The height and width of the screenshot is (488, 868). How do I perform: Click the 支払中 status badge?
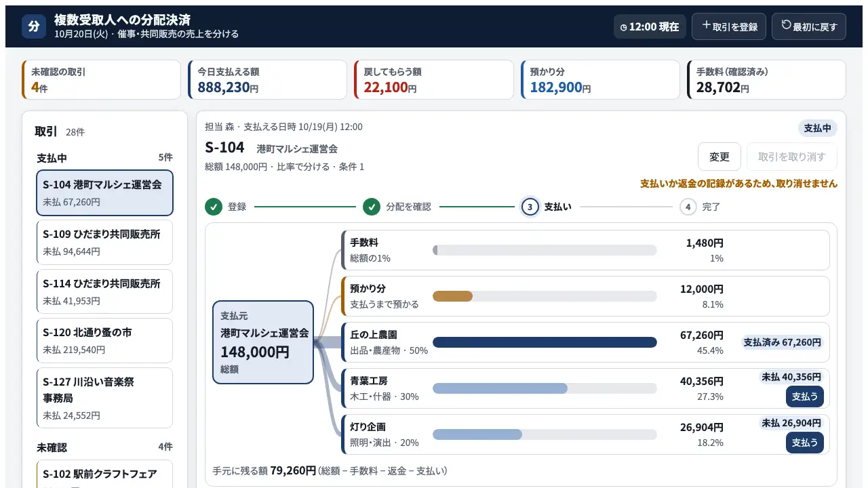pos(818,128)
